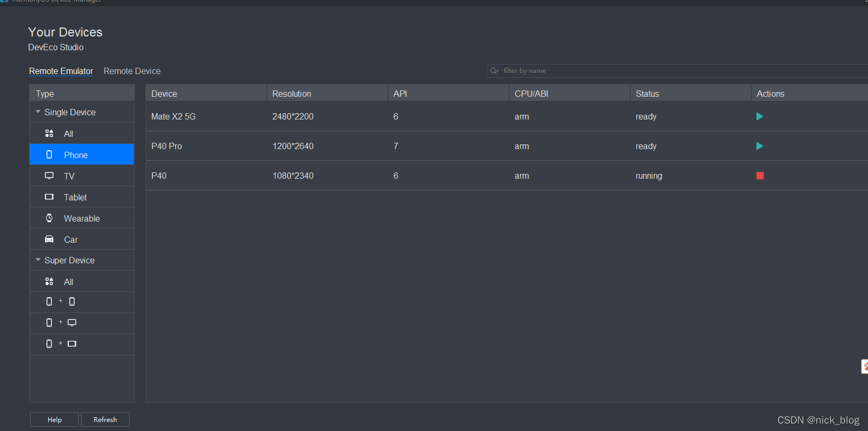Click ready status of Mate X2 5G
This screenshot has height=431, width=868.
pyautogui.click(x=646, y=116)
